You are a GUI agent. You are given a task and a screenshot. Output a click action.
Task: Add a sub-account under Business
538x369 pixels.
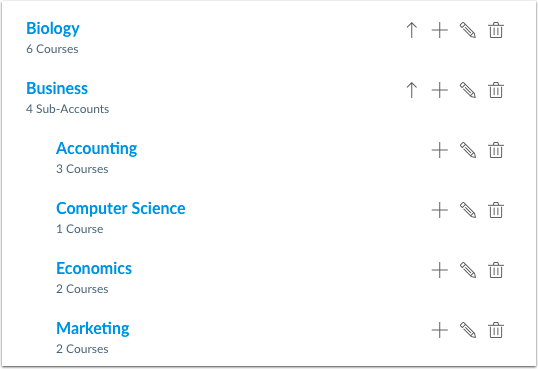pos(440,90)
